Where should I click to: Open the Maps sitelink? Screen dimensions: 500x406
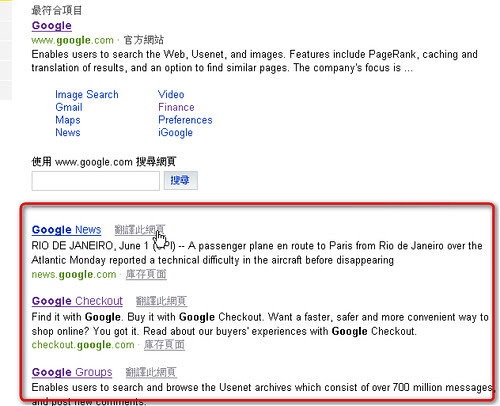[x=68, y=120]
